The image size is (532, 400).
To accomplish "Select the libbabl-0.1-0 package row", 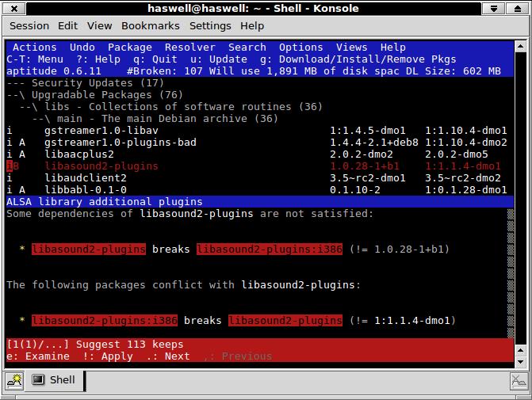I will click(x=259, y=190).
